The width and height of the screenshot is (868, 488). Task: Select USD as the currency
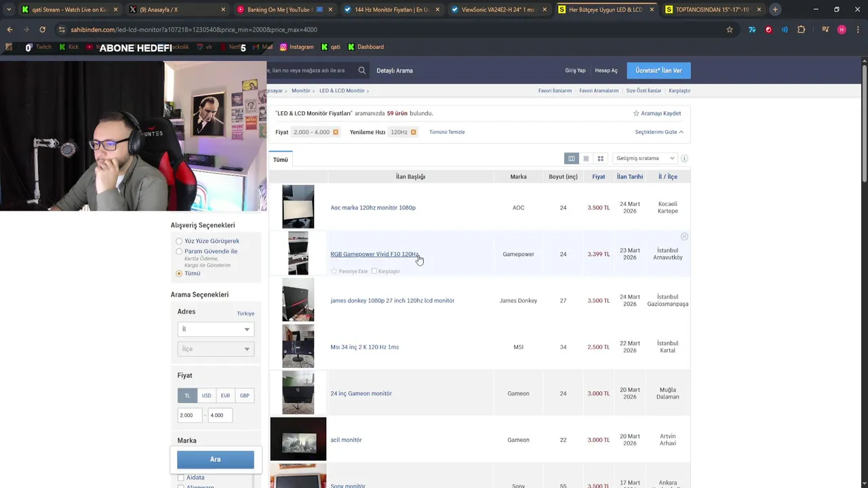pos(206,396)
